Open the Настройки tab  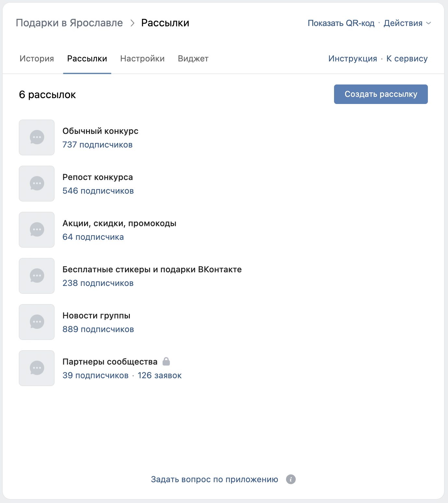click(142, 58)
